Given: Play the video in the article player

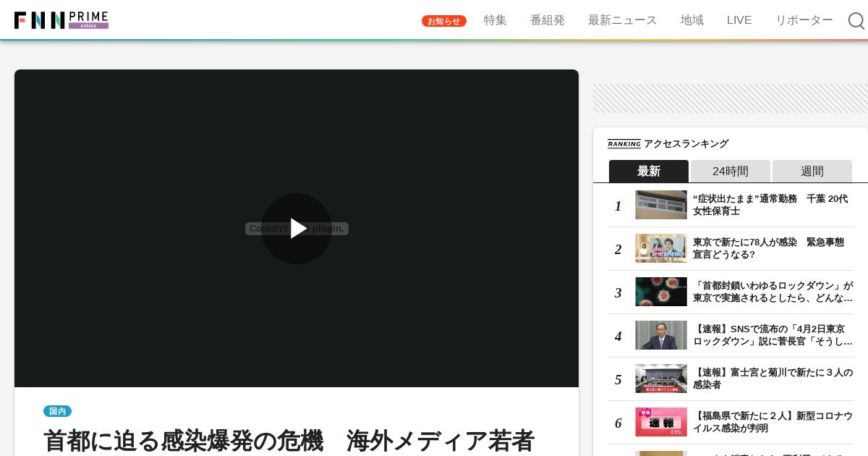Looking at the screenshot, I should tap(297, 229).
